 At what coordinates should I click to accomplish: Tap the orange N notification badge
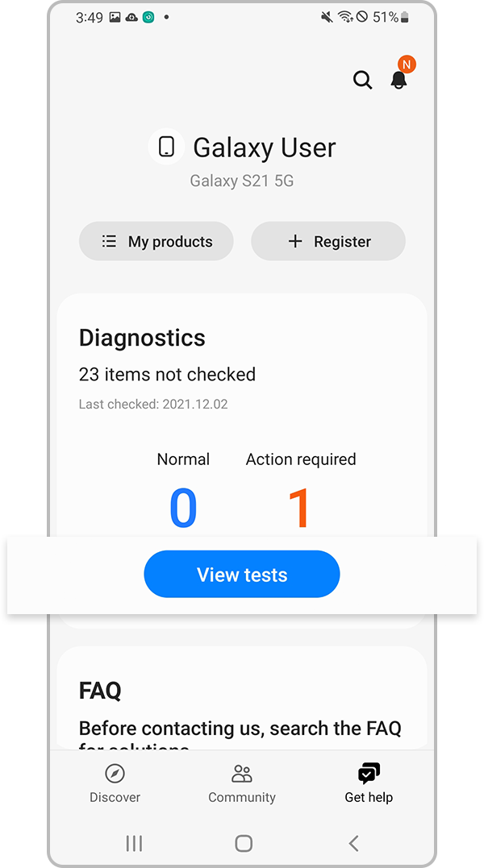[x=407, y=64]
